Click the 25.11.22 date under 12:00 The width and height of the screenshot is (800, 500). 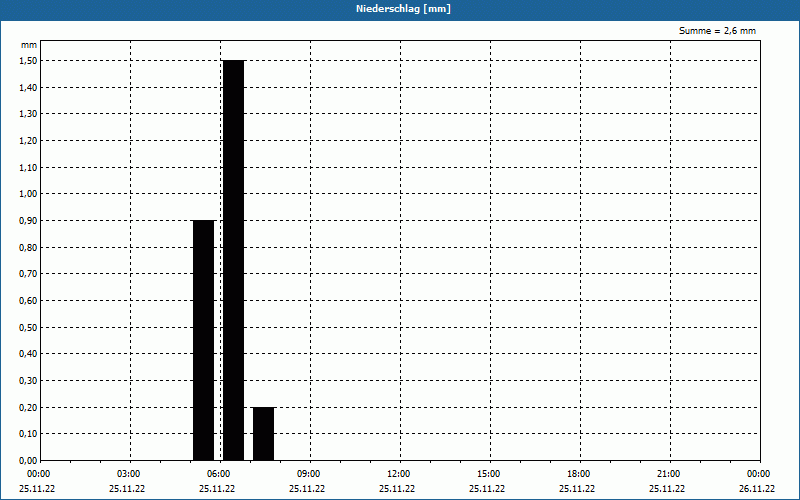click(397, 489)
